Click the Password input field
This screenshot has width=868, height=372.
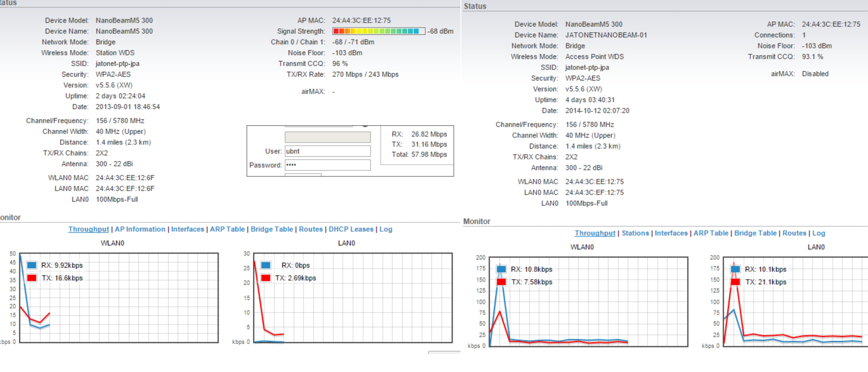(327, 165)
